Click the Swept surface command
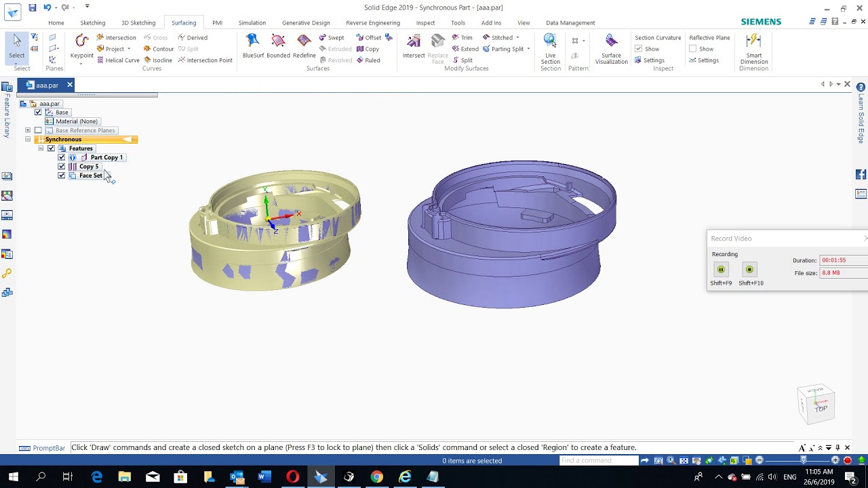The height and width of the screenshot is (488, 868). point(332,38)
